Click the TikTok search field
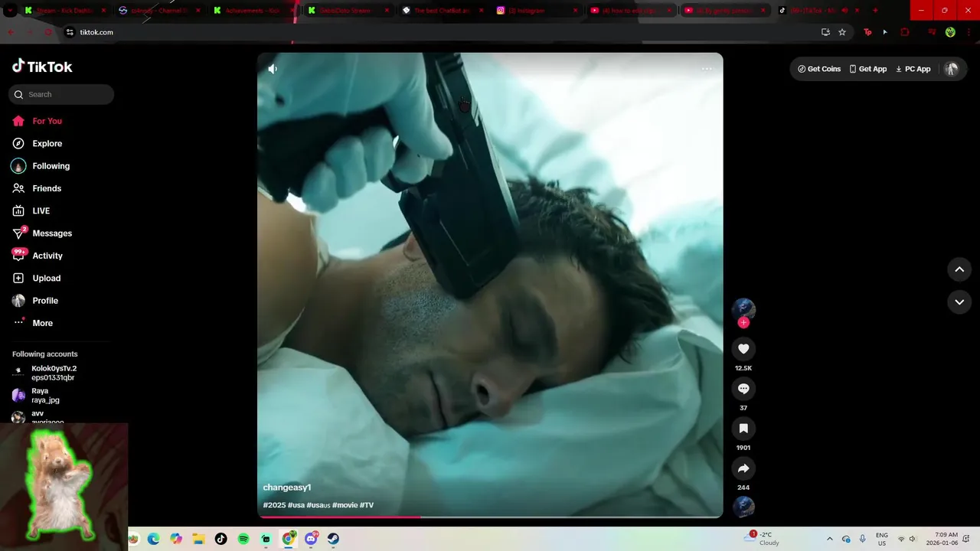 [x=61, y=94]
